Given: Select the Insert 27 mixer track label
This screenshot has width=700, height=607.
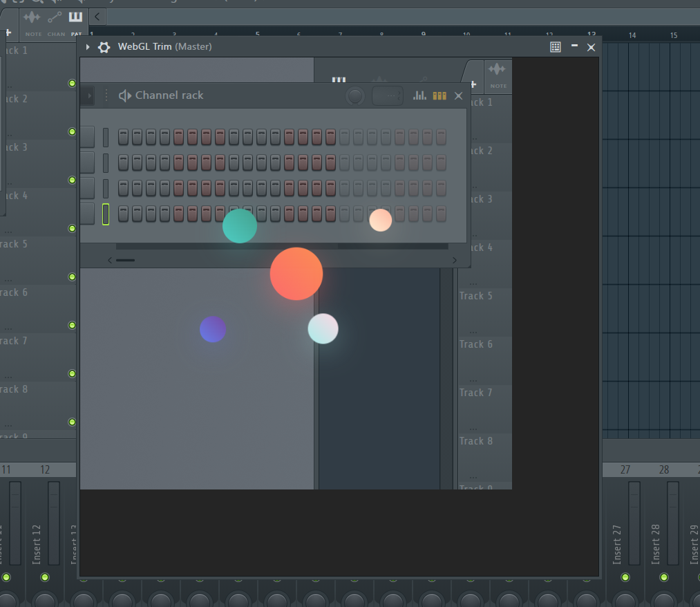Looking at the screenshot, I should click(617, 545).
